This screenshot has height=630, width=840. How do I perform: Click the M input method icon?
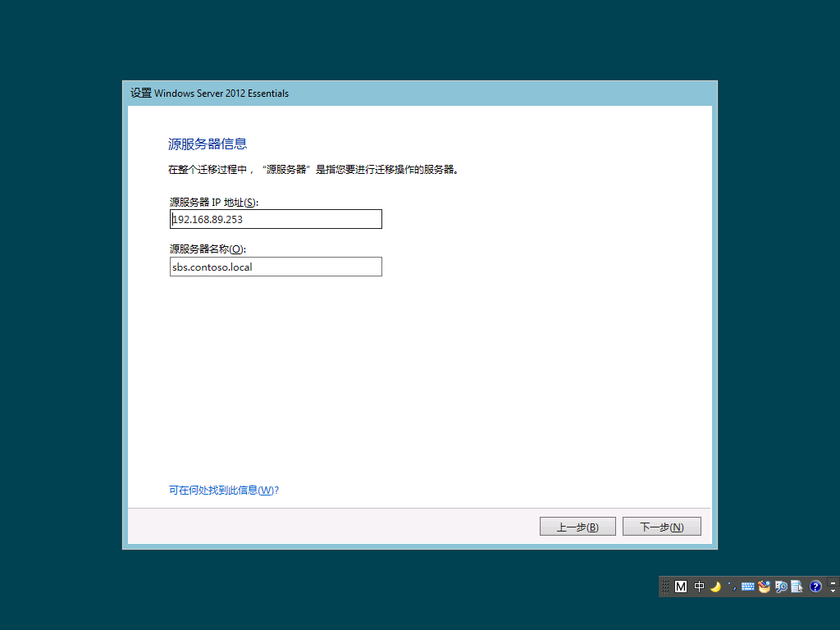click(680, 587)
